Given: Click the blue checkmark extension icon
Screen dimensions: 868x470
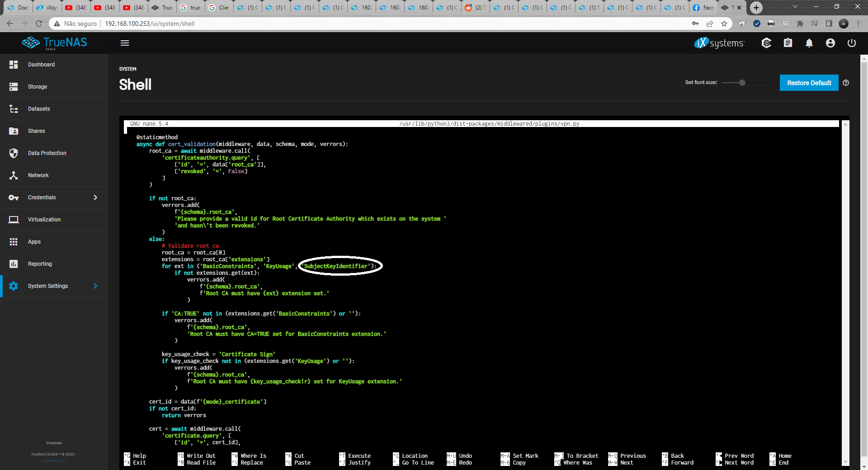Looking at the screenshot, I should click(757, 23).
